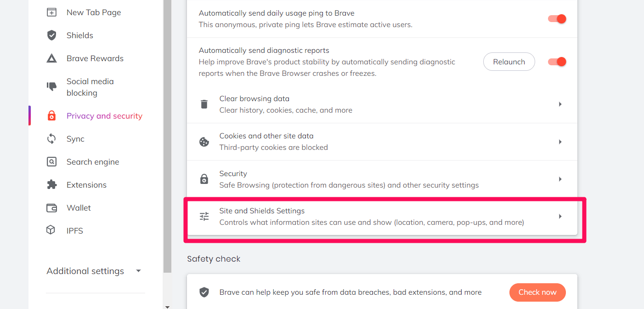The height and width of the screenshot is (309, 644).
Task: Click the Extensions puzzle piece icon
Action: tap(51, 184)
